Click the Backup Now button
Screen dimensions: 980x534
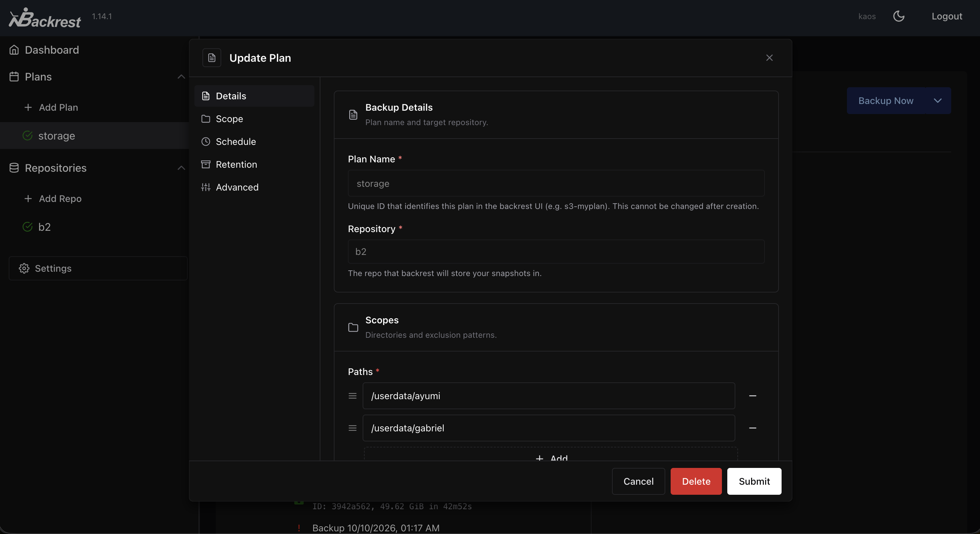point(885,101)
